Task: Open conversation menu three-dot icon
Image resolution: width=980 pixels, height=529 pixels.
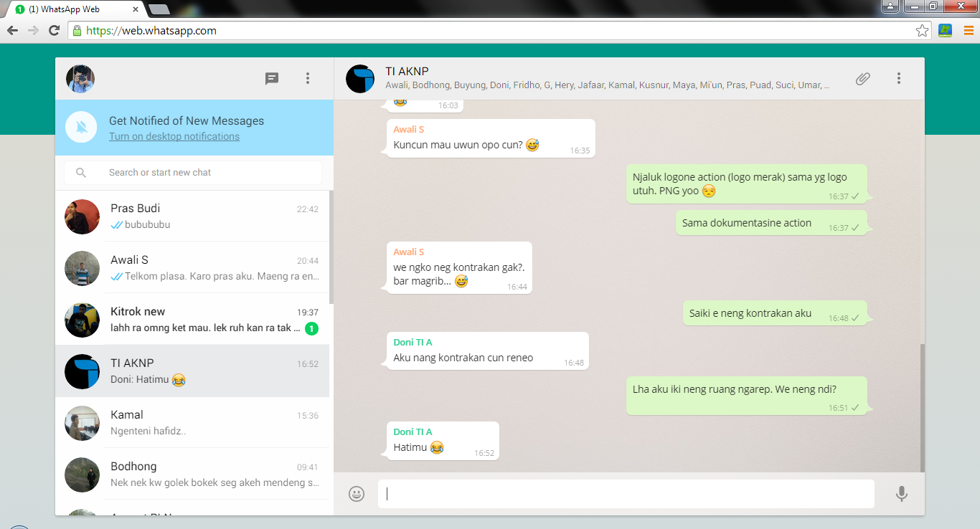Action: pos(899,79)
